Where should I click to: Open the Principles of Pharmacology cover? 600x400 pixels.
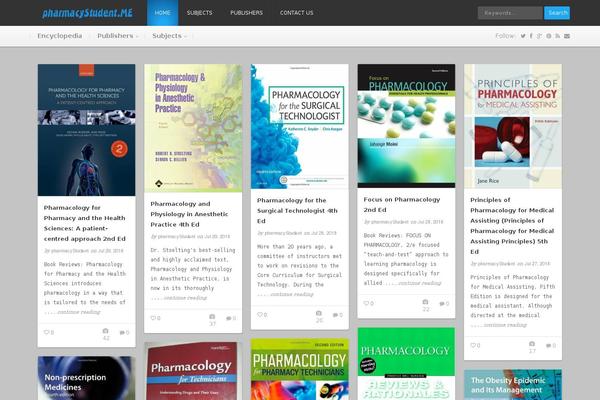(x=513, y=126)
